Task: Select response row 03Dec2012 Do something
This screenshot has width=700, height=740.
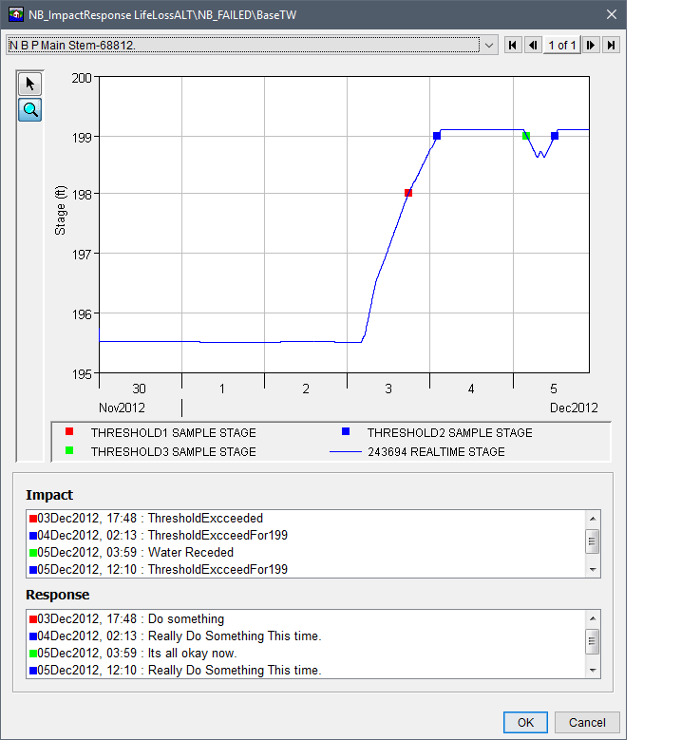Action: [x=307, y=618]
